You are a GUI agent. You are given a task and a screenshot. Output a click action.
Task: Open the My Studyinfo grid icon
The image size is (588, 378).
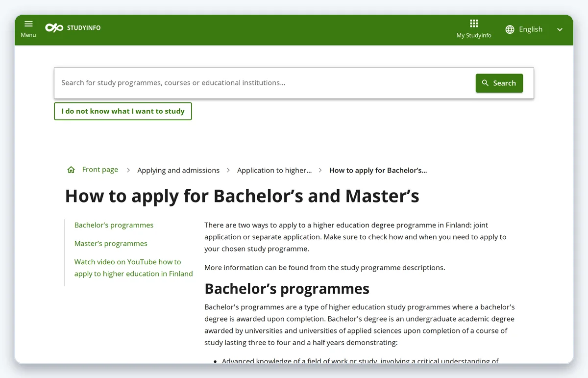(474, 24)
